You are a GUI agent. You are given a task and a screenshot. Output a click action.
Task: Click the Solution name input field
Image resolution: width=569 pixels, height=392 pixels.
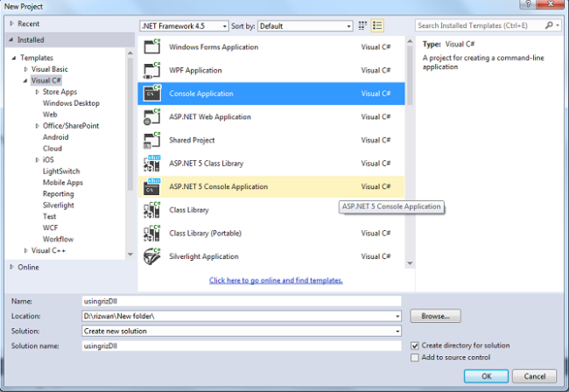(x=242, y=346)
